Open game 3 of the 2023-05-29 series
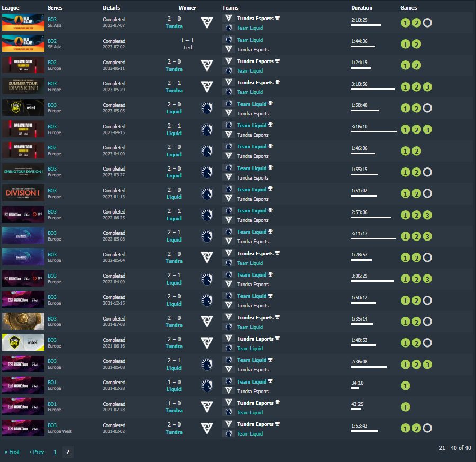This screenshot has width=476, height=462. [427, 87]
